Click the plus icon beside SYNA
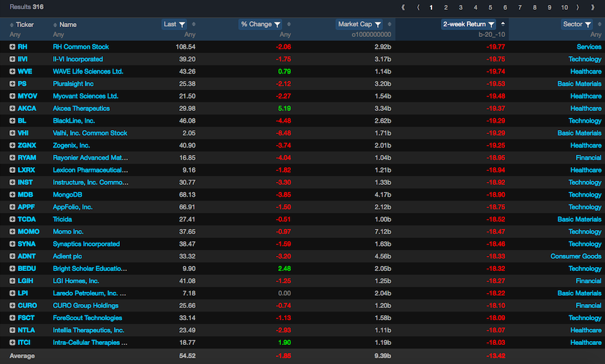Image resolution: width=605 pixels, height=364 pixels. (12, 244)
